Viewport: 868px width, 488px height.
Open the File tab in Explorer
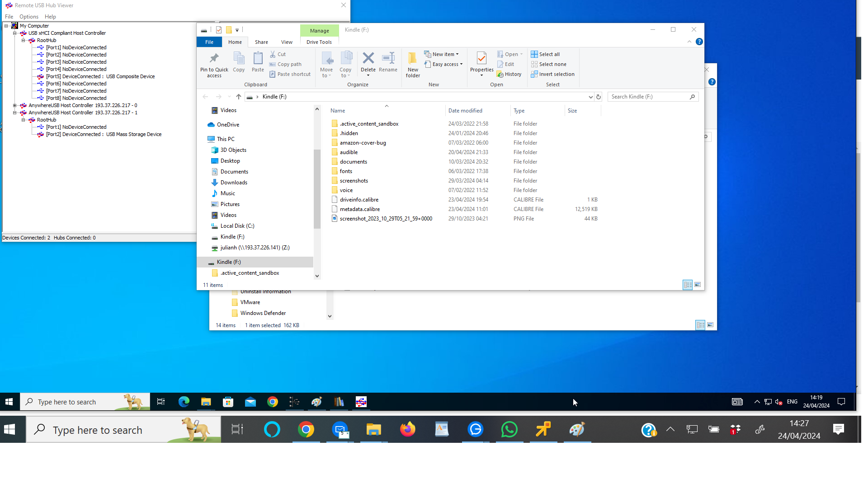pyautogui.click(x=209, y=42)
